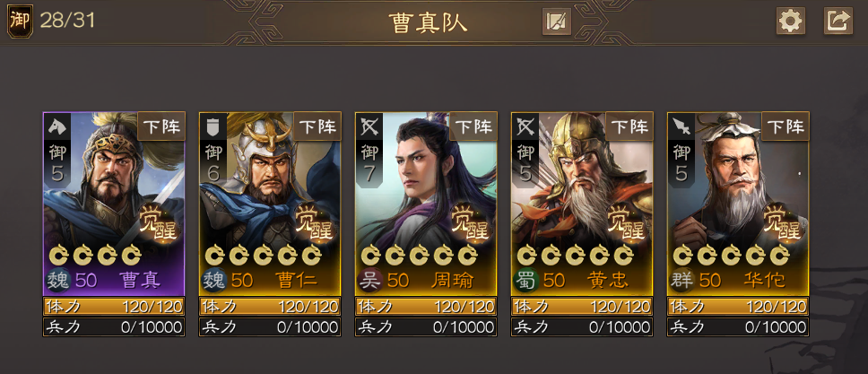
Task: Click 黄忠's 兵力 0/10000 troop bar
Action: tap(582, 326)
